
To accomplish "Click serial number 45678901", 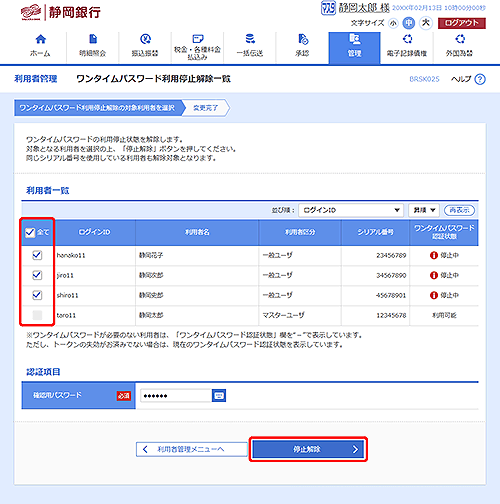I will point(391,295).
